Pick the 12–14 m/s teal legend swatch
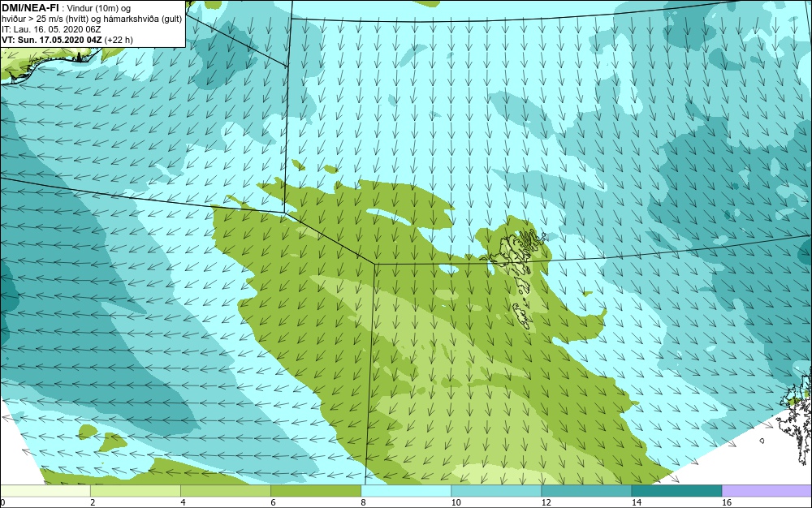Image resolution: width=812 pixels, height=508 pixels. (585, 491)
